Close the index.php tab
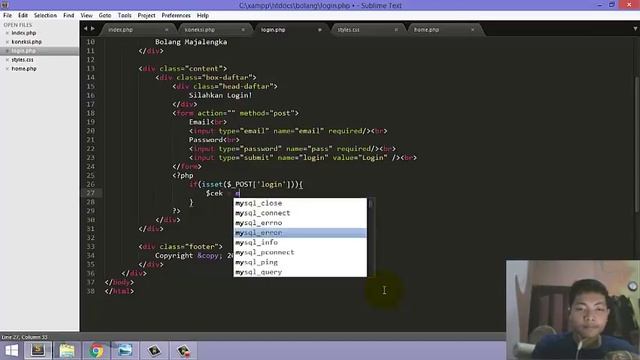Screen dimensions: 640x360 pyautogui.click(x=166, y=30)
